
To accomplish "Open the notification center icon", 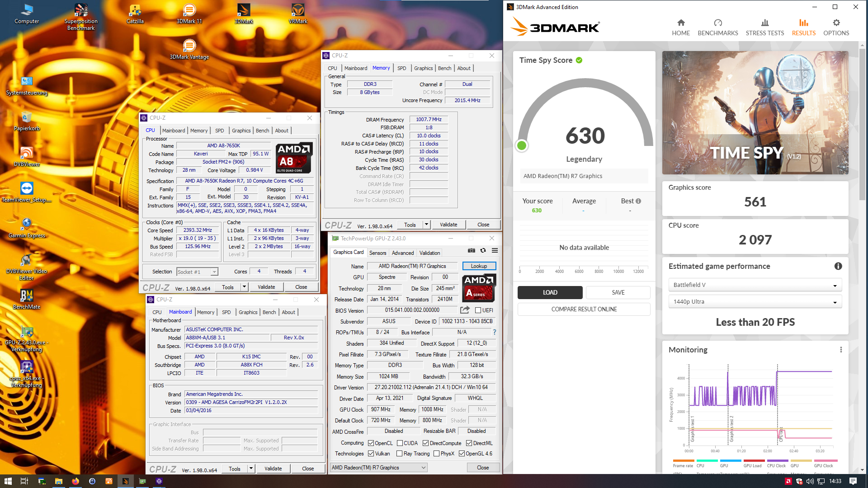I will 853,481.
